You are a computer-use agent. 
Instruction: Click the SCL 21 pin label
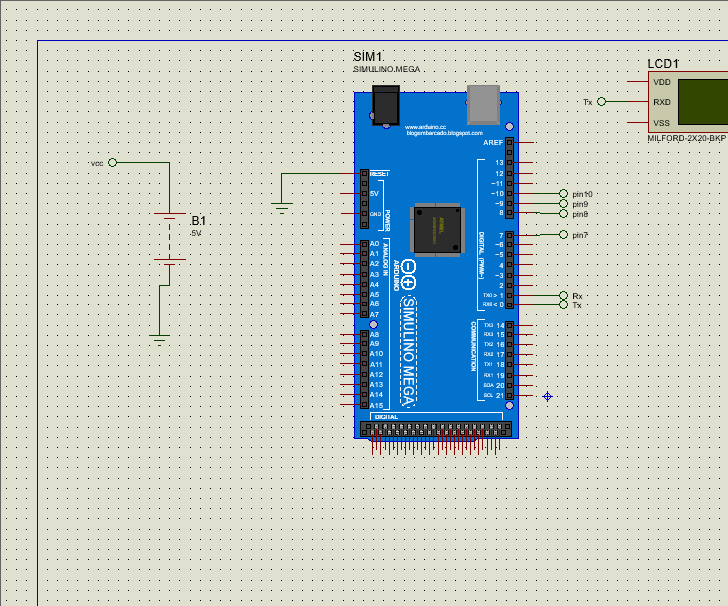point(494,396)
